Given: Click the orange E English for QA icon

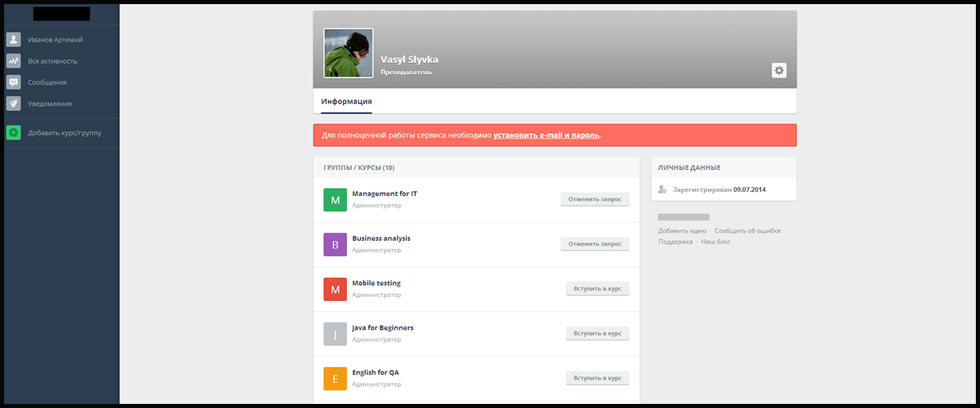Looking at the screenshot, I should coord(335,379).
